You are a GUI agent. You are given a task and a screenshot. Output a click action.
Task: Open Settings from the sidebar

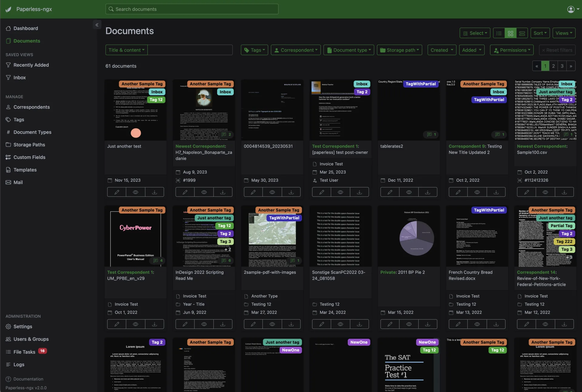pyautogui.click(x=23, y=327)
